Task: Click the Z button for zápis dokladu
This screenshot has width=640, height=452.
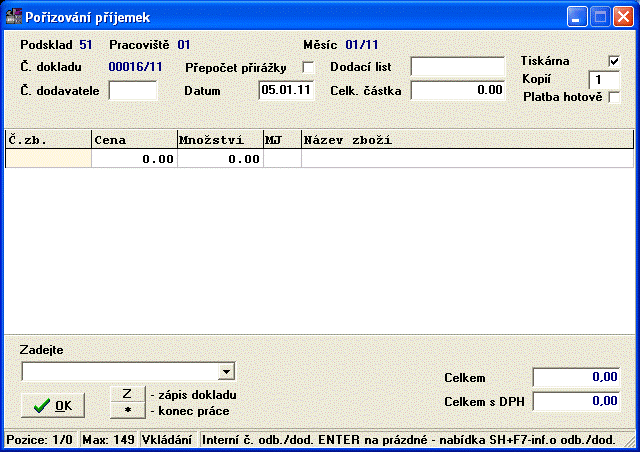Action: pos(128,394)
